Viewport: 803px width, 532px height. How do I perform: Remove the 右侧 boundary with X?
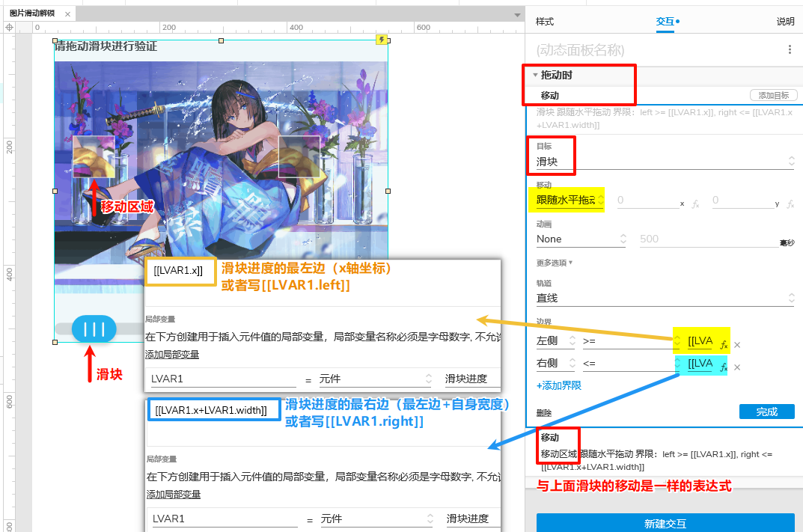[737, 367]
